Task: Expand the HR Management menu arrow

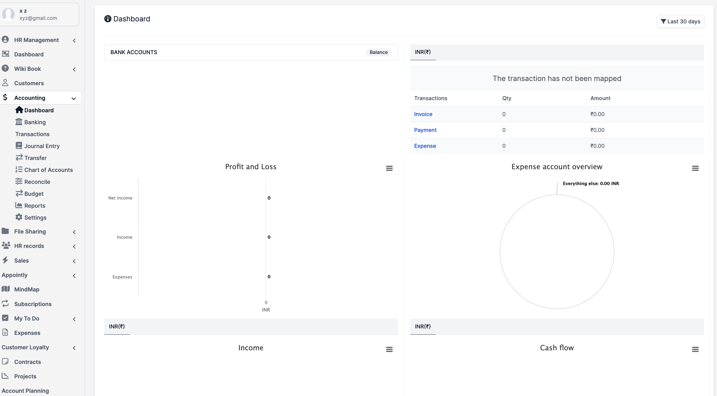Action: tap(74, 40)
